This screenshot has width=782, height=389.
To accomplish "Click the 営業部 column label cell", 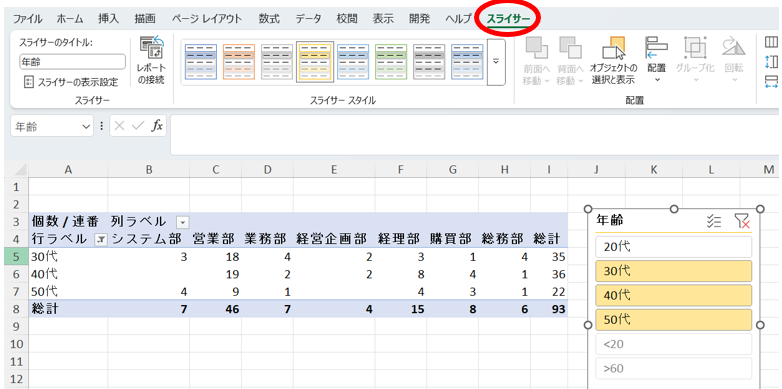I will coord(215,239).
